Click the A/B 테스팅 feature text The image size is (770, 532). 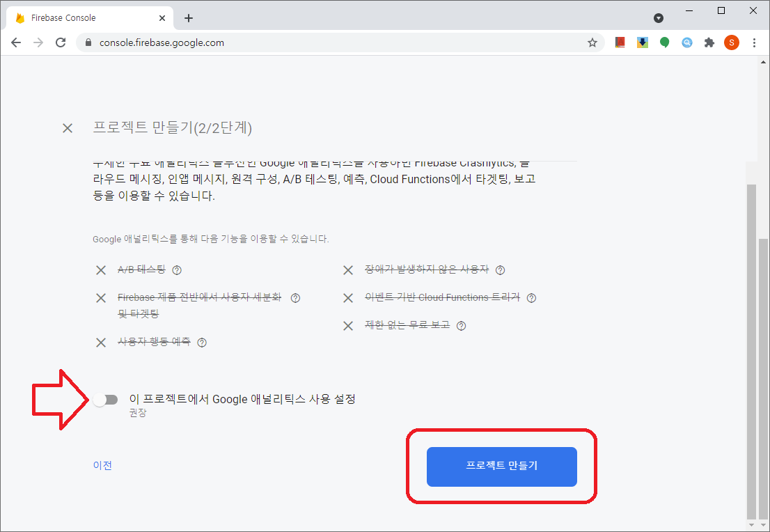tap(142, 269)
